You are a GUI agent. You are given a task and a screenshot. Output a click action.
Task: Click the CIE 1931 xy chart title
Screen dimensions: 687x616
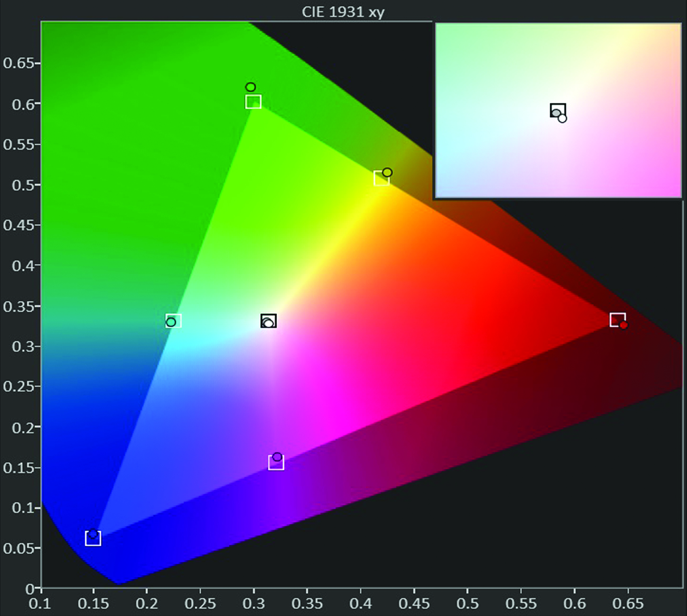pyautogui.click(x=343, y=12)
